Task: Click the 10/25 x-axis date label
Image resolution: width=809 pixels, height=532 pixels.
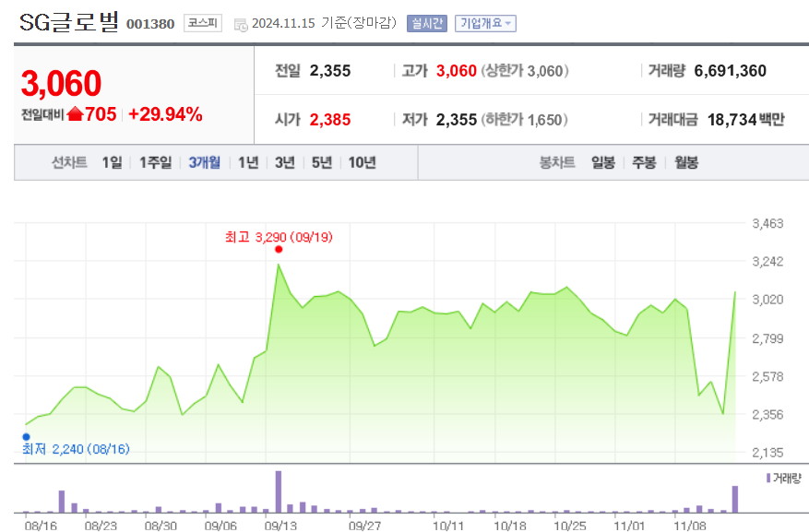Action: 569,526
